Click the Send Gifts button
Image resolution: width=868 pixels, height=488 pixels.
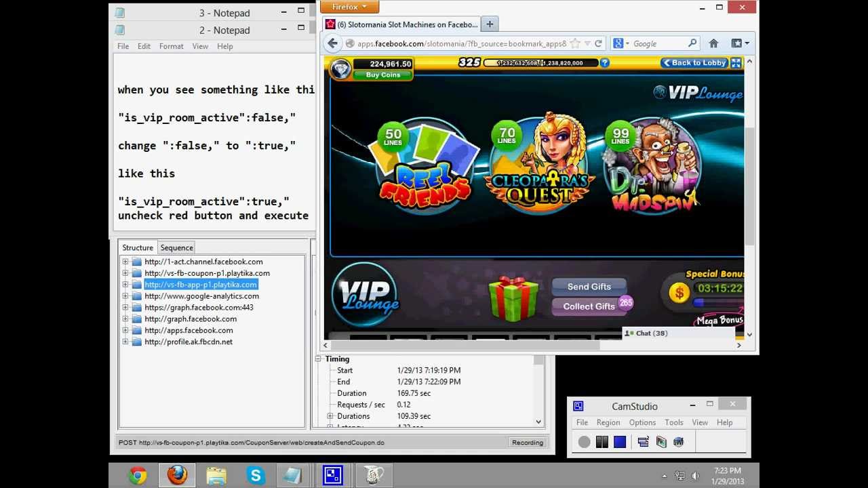tap(589, 287)
